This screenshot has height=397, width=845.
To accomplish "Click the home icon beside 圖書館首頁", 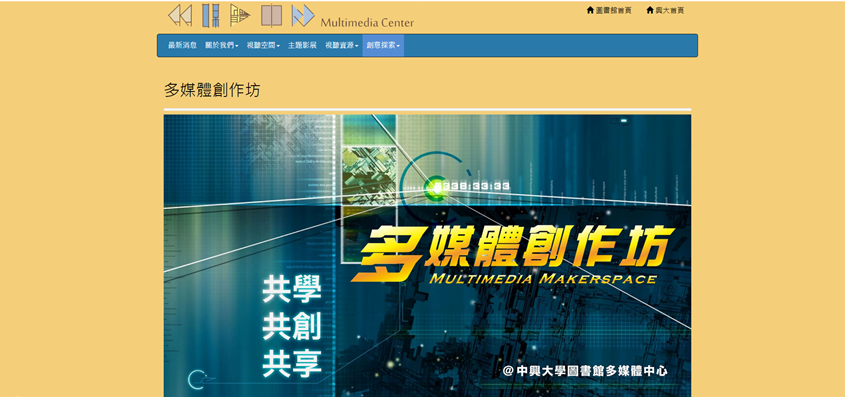I will tap(590, 10).
